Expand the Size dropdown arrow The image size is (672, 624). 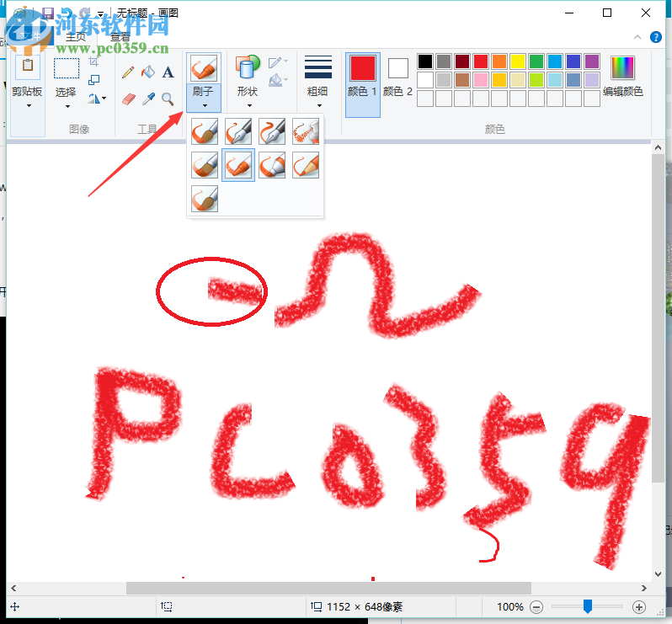(x=319, y=105)
